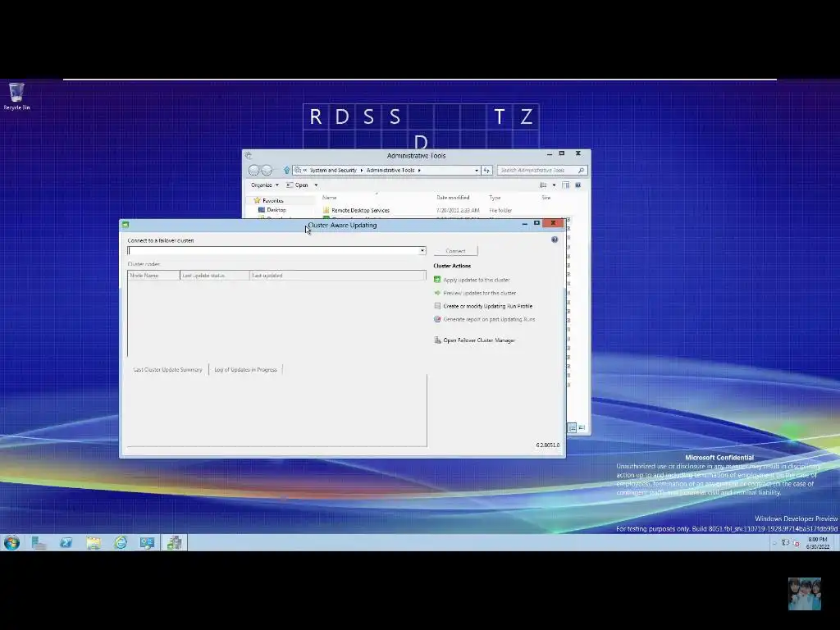Click the Preview updates arrow icon

click(x=437, y=293)
